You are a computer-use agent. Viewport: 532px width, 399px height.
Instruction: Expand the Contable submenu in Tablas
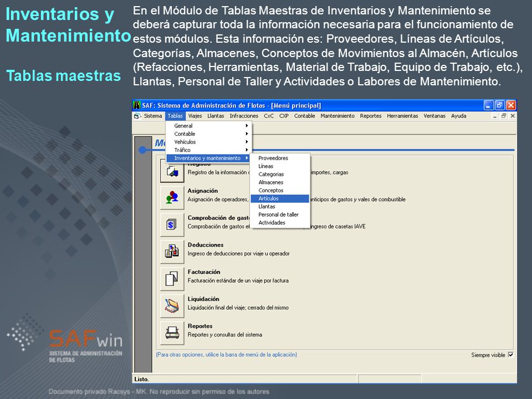(x=208, y=134)
